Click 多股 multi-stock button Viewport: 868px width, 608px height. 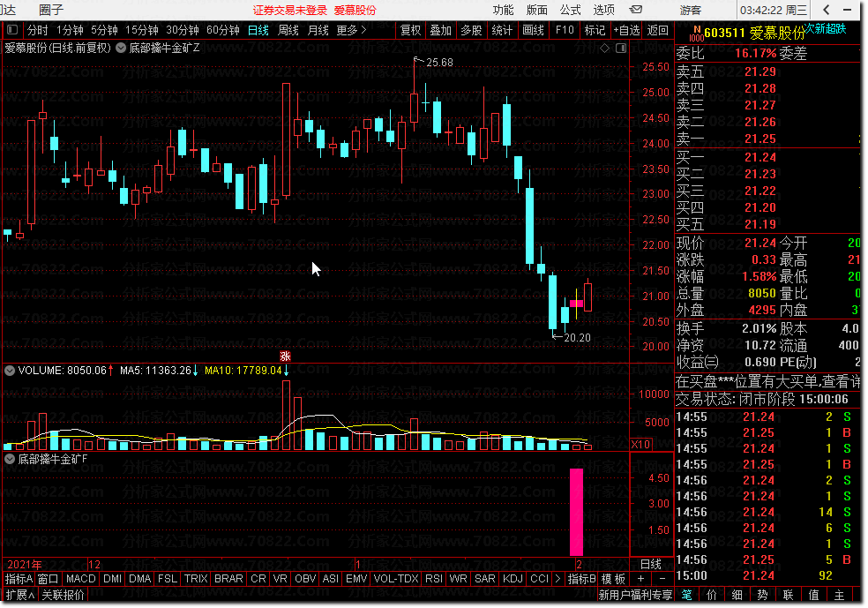click(x=471, y=30)
